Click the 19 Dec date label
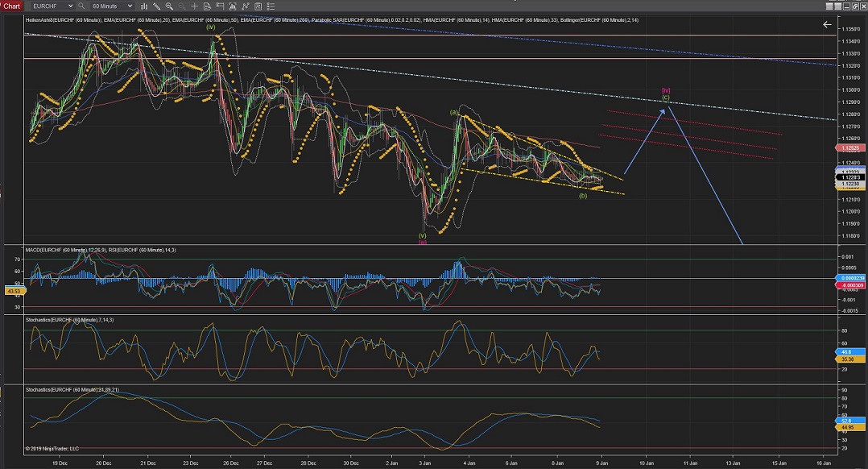Viewport: 868px width, 469px height. point(60,463)
